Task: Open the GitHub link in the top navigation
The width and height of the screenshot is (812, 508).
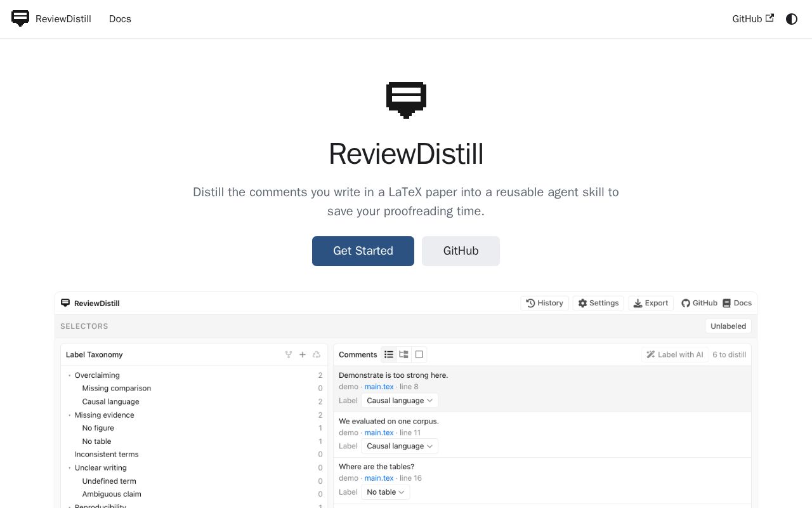Action: [x=753, y=19]
